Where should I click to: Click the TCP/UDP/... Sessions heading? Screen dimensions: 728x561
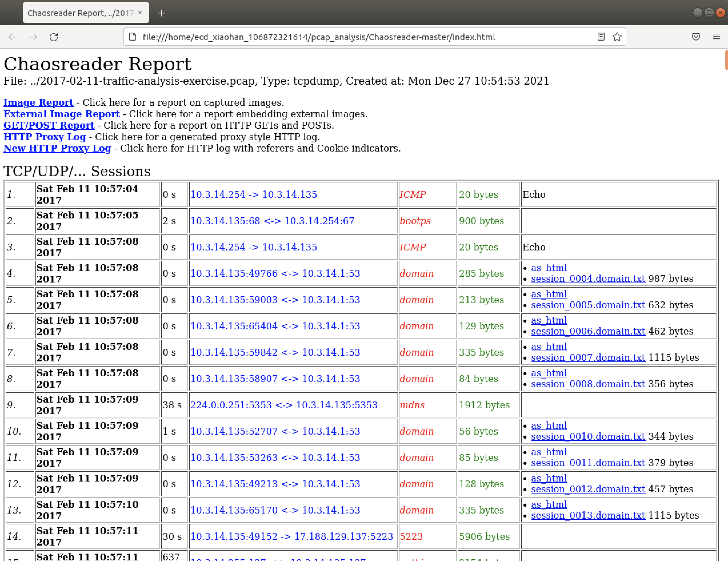tap(77, 171)
